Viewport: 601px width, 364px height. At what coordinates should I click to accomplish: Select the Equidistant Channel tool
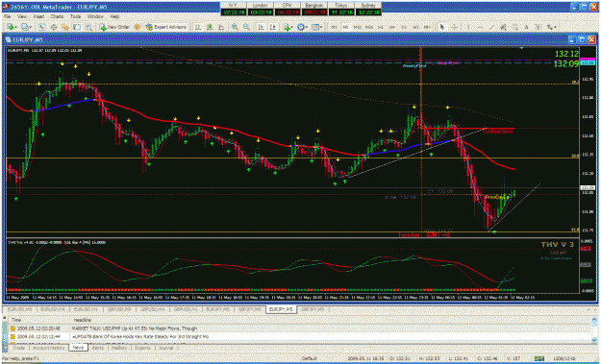point(503,27)
